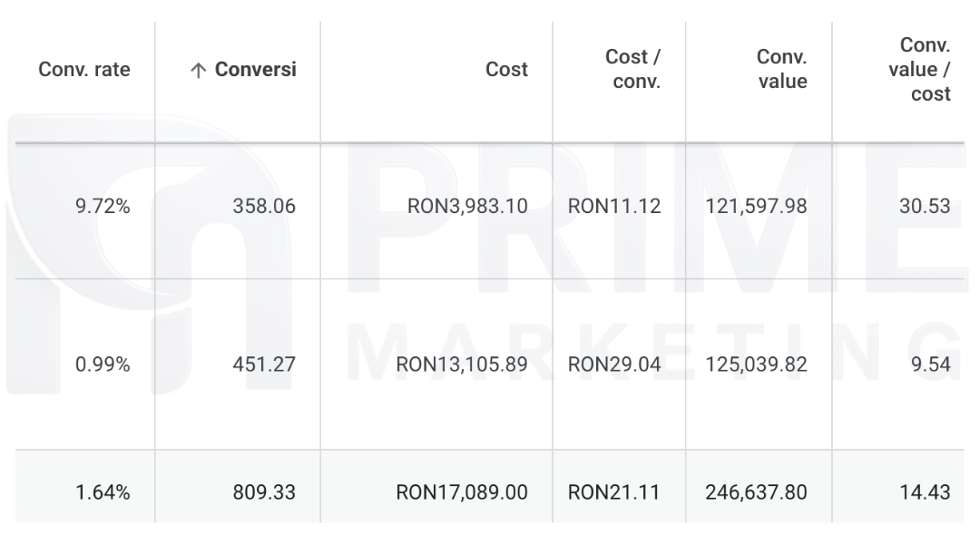Click the Conversi column header text
This screenshot has height=544, width=980.
(x=255, y=70)
